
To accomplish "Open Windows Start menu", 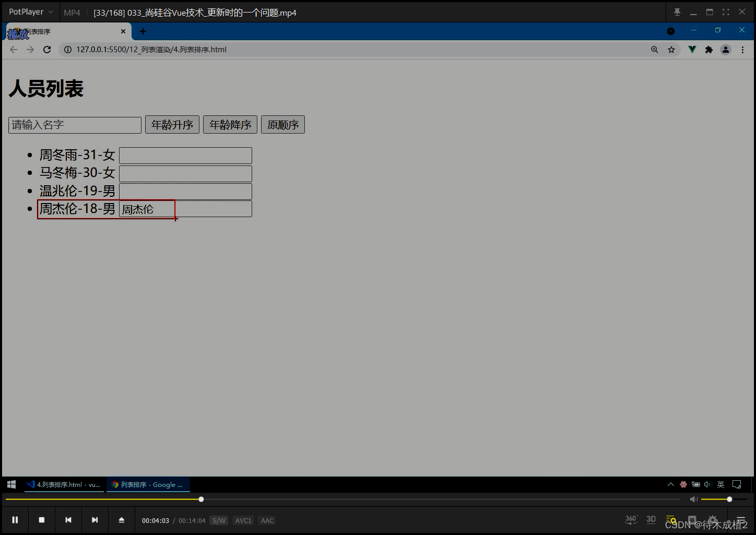I will tap(11, 484).
